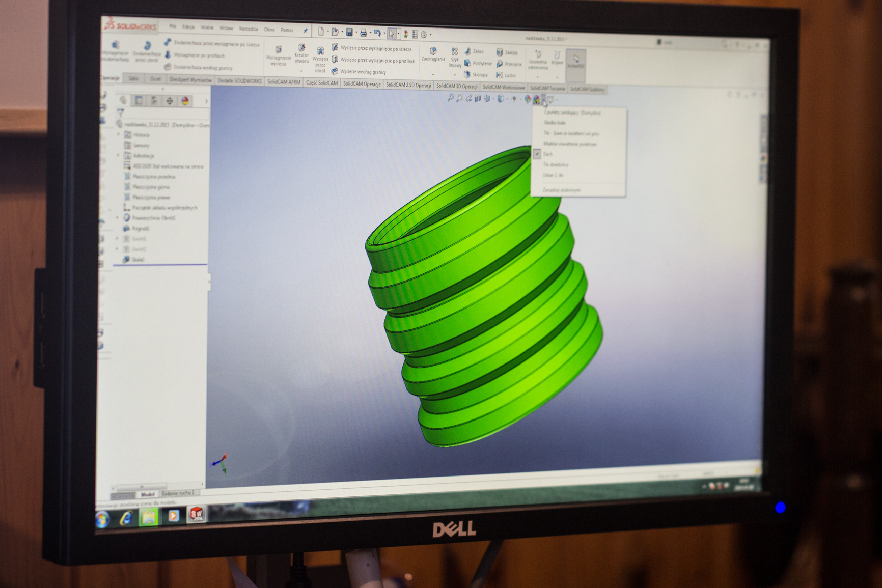882x588 pixels.
Task: Toggle the traffic-light Rebuild icon
Action: (405, 34)
